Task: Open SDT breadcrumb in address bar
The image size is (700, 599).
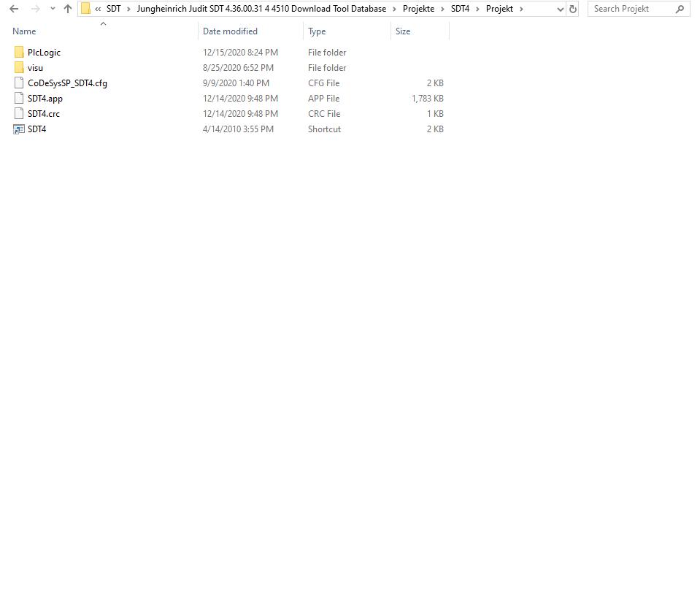Action: point(113,8)
